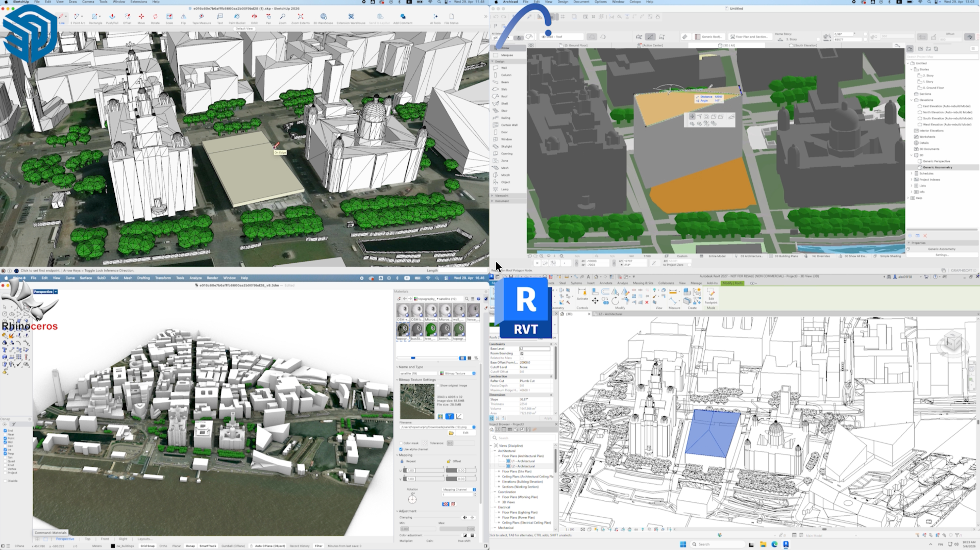
Task: Collapse Elevations in Archicad navigator
Action: click(x=912, y=100)
